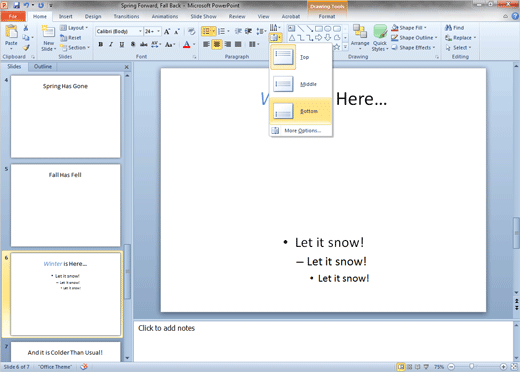The image size is (520, 372).
Task: Toggle Strikethrough formatting
Action: (x=144, y=44)
